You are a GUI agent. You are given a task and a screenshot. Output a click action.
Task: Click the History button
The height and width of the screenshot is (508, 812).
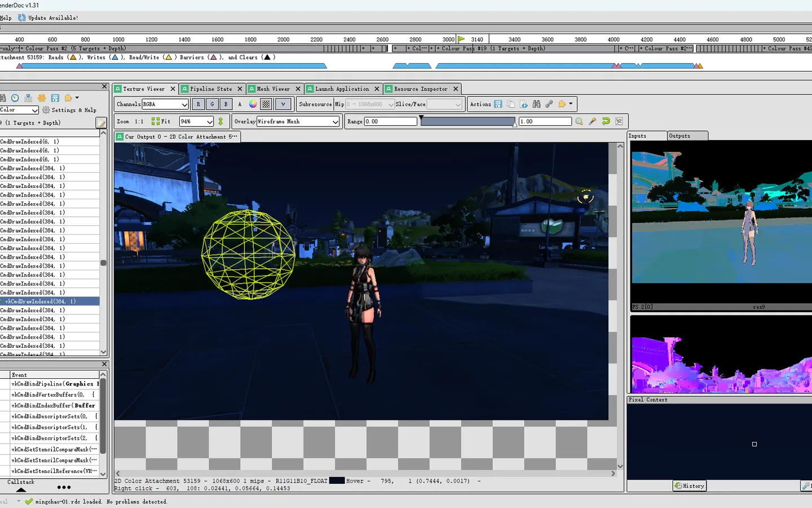coord(690,486)
